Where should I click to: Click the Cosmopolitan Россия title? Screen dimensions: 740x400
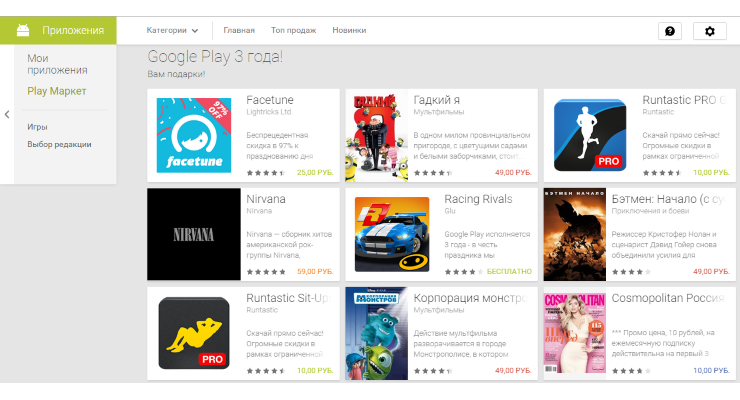tap(668, 298)
